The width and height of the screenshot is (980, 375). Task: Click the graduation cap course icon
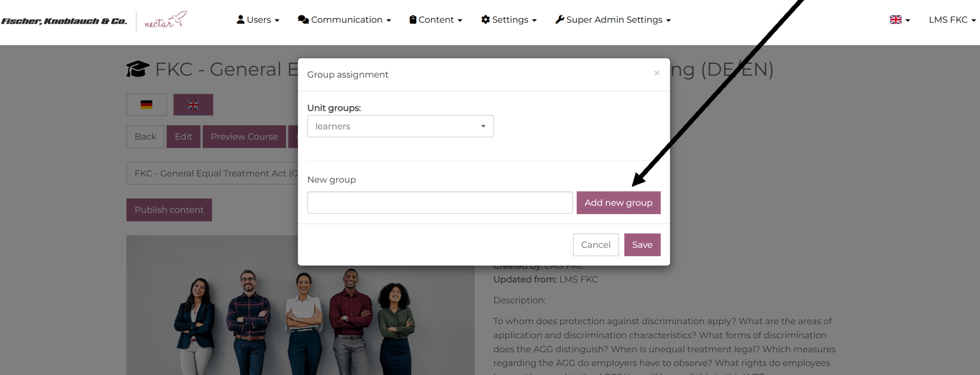137,69
